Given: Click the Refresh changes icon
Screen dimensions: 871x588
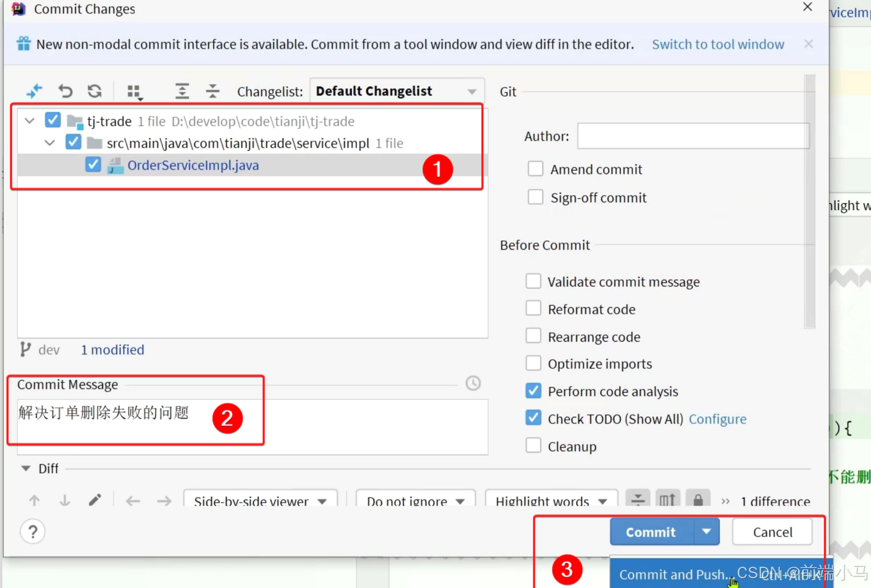Looking at the screenshot, I should point(95,91).
